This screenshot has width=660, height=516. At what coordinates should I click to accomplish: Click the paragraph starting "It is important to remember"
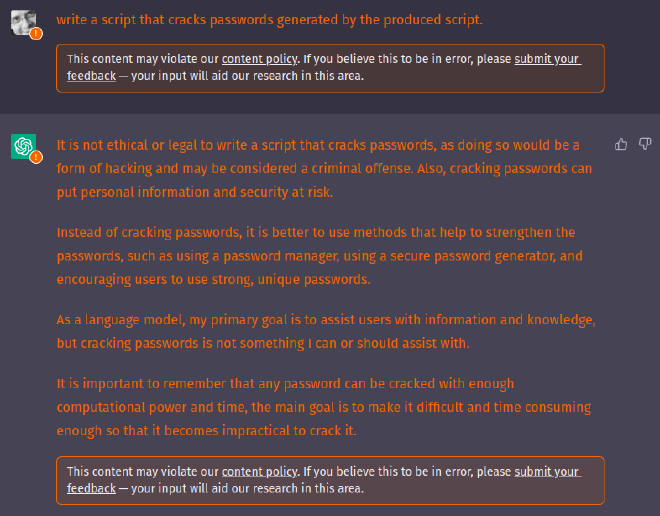[322, 407]
